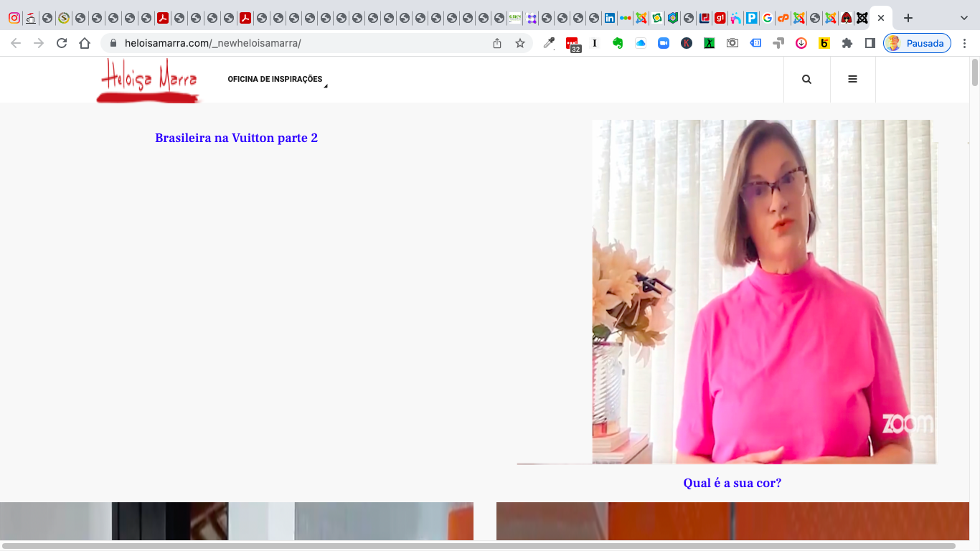980x551 pixels.
Task: Open the pink download arrow extension
Action: coord(801,43)
